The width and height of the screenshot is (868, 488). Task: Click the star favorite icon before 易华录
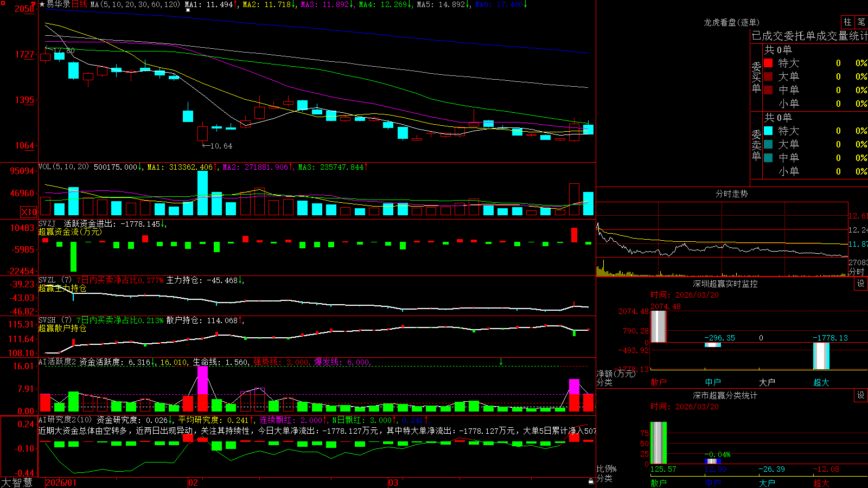42,4
